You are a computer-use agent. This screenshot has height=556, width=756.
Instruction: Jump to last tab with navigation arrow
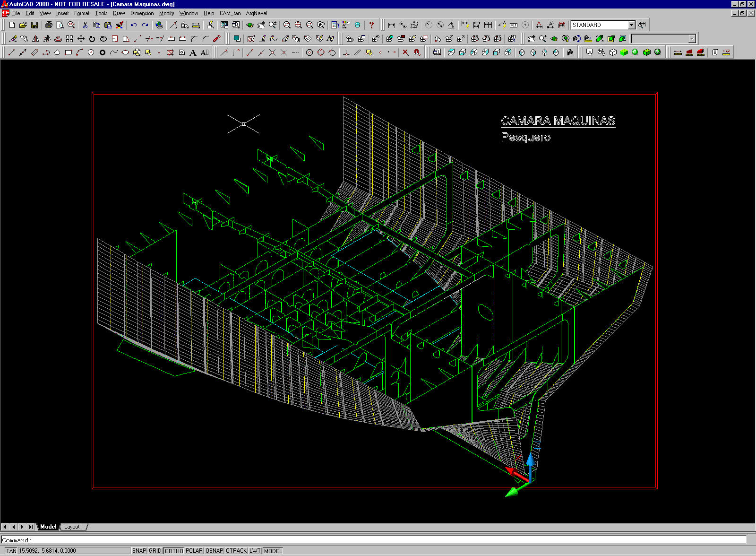point(31,527)
